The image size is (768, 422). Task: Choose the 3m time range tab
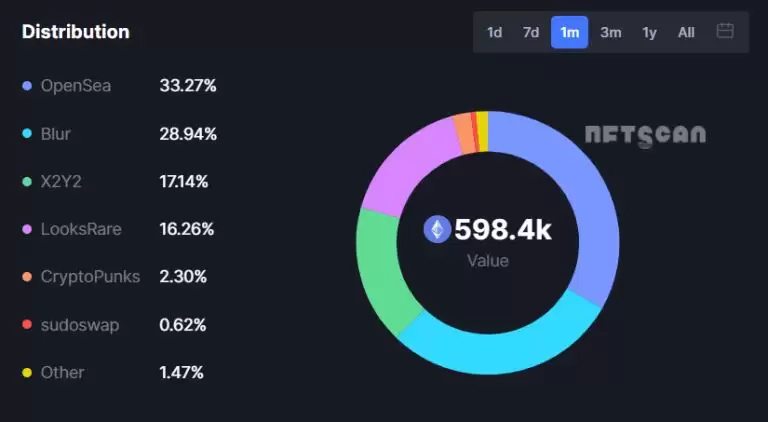pos(610,32)
